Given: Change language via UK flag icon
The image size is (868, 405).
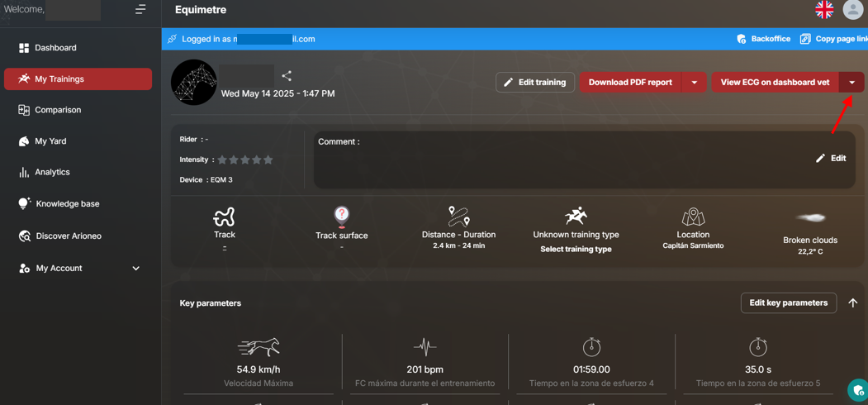Looking at the screenshot, I should [x=824, y=9].
